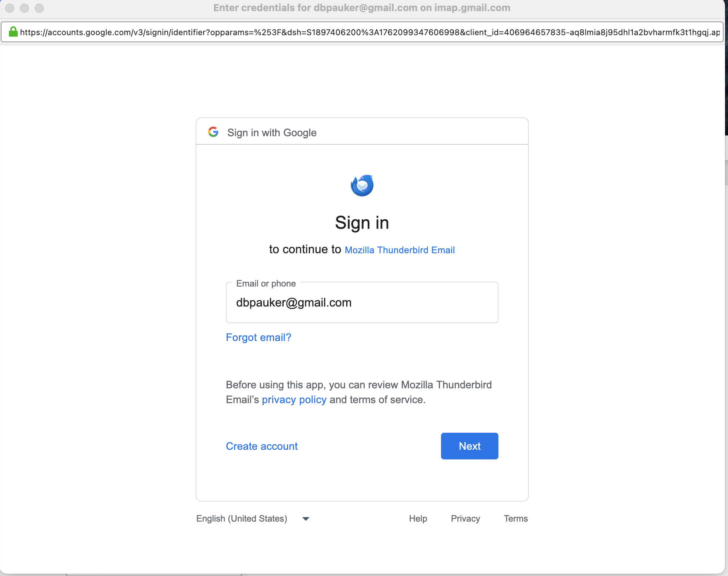Click the Help footer link
728x576 pixels.
pos(418,519)
